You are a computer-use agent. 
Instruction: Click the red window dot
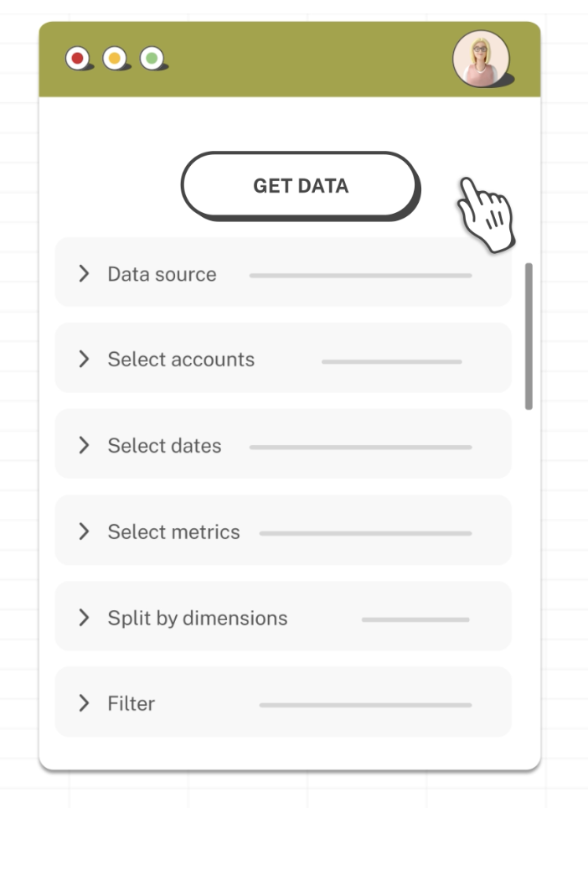click(78, 59)
